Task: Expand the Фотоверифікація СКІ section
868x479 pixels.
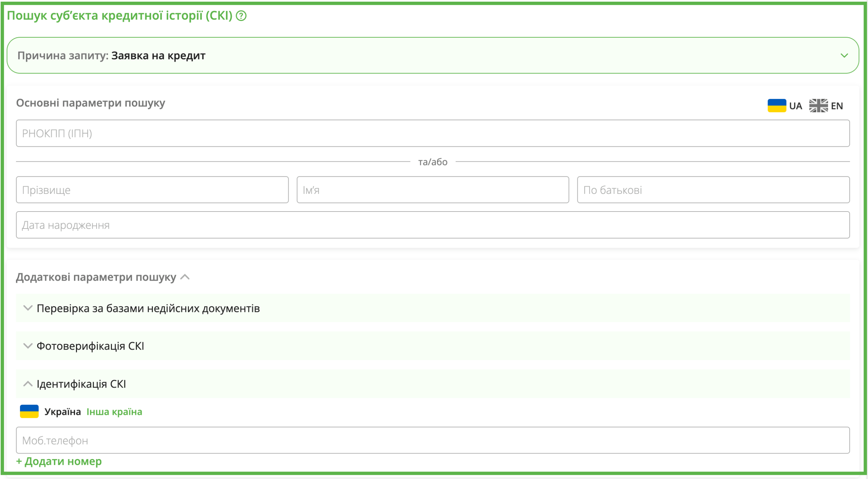Action: tap(90, 346)
